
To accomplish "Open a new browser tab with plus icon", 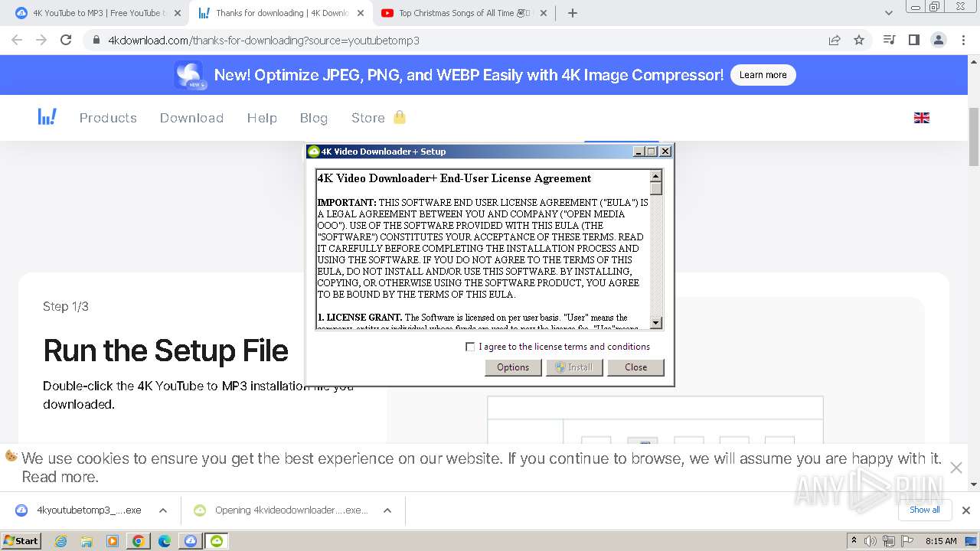I will [x=573, y=13].
